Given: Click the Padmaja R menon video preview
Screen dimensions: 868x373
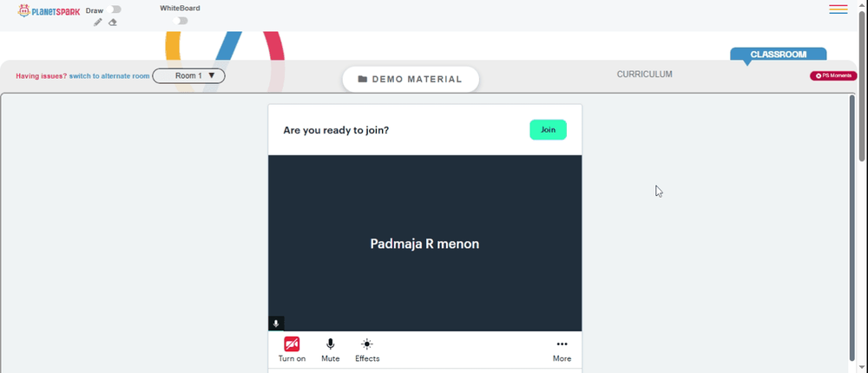Looking at the screenshot, I should click(x=424, y=243).
